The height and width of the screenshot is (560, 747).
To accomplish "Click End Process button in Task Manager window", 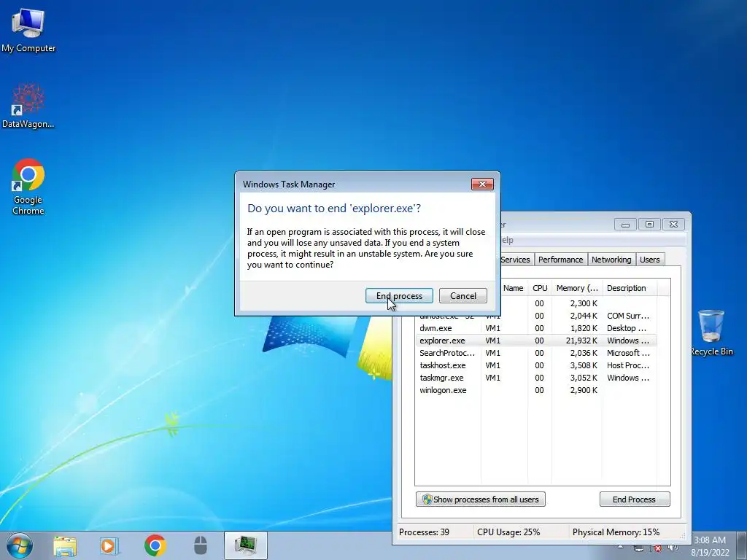I will point(635,499).
